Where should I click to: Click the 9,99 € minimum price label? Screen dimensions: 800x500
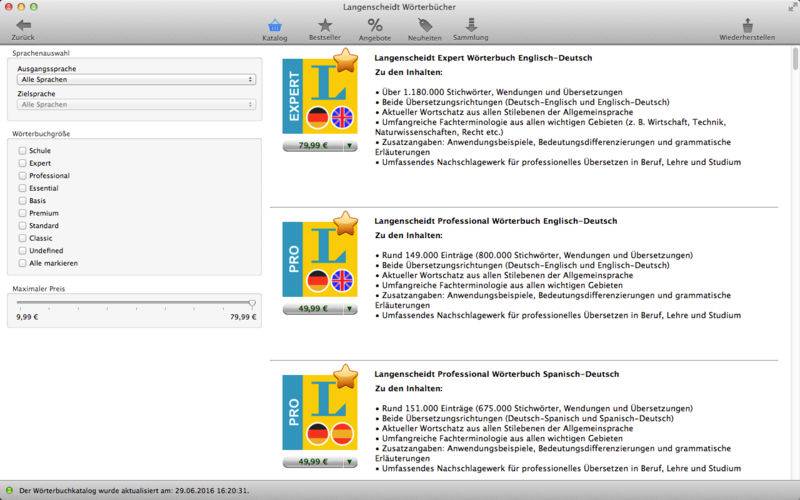coord(27,317)
